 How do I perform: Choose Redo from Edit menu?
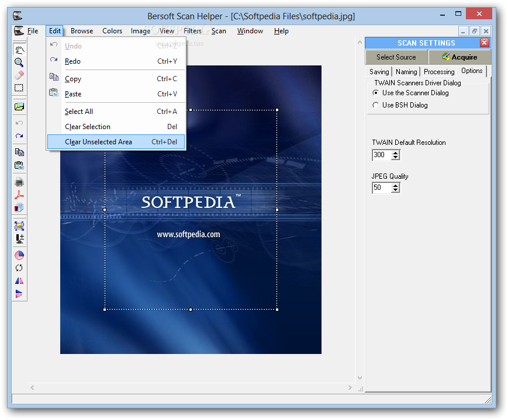116,61
